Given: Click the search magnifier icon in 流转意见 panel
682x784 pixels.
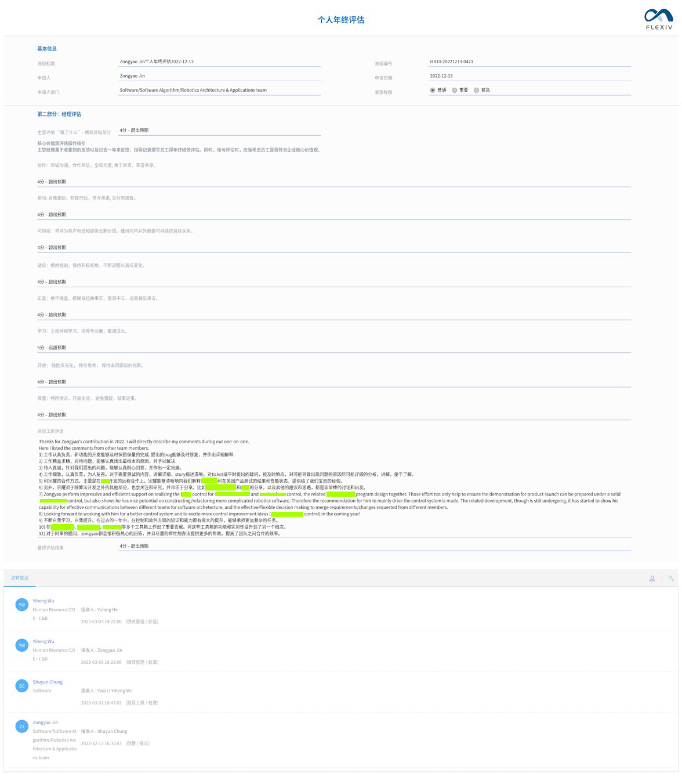Looking at the screenshot, I should [x=671, y=578].
